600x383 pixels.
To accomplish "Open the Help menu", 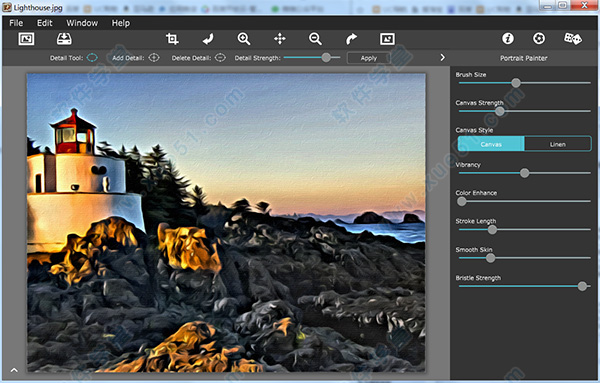I will [121, 23].
